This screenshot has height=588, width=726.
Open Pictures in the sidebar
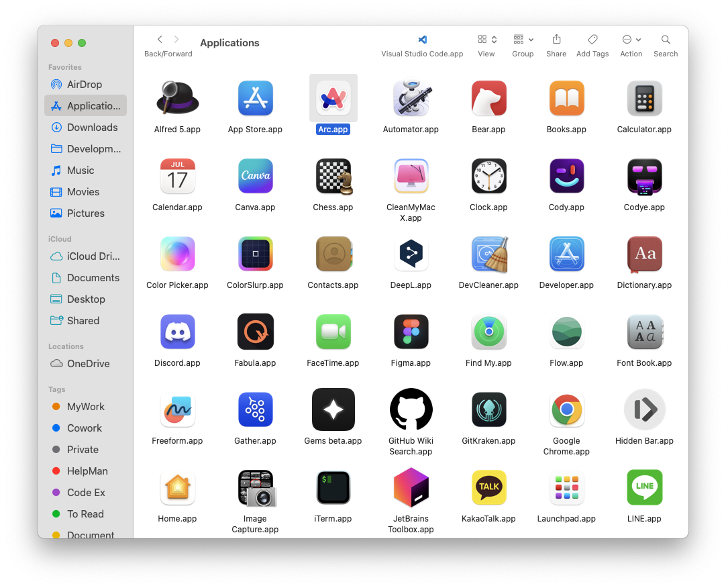[86, 213]
